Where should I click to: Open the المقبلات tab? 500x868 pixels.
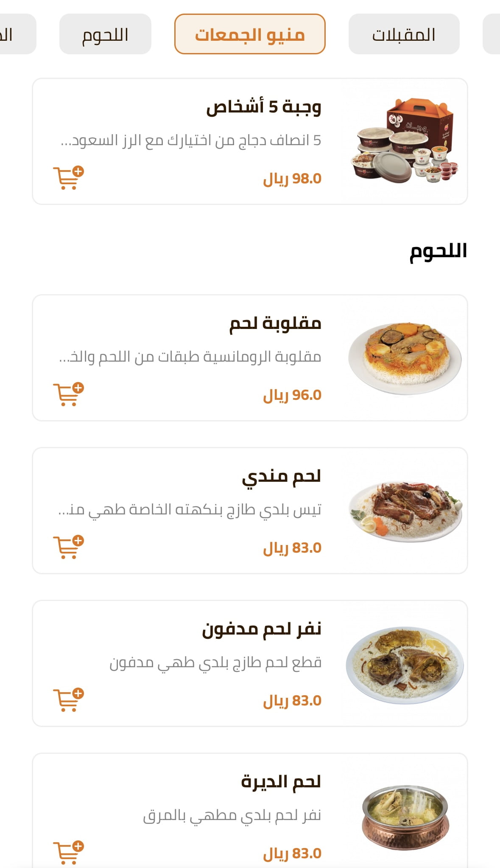(x=404, y=34)
